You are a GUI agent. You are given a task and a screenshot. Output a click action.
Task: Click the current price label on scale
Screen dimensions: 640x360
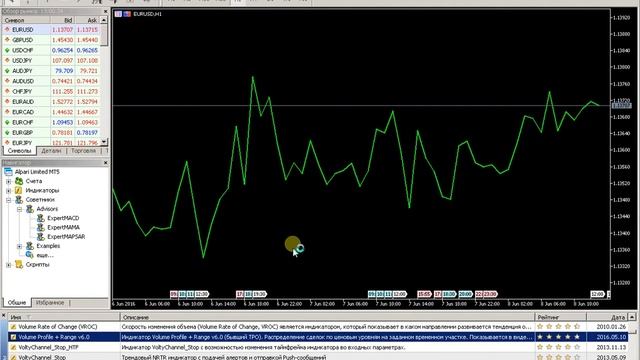click(x=621, y=106)
